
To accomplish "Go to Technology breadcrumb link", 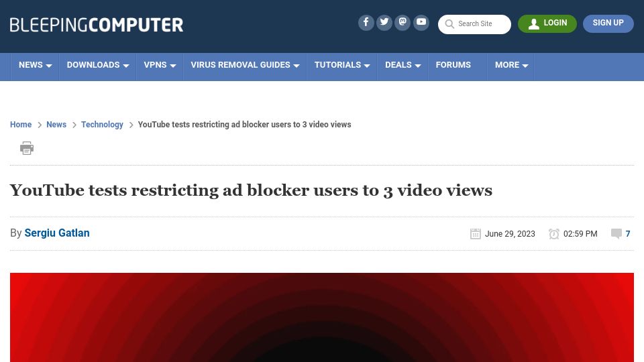I will tap(102, 125).
